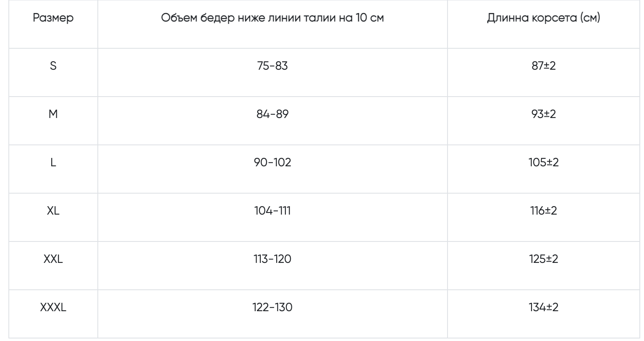This screenshot has height=341, width=644.
Task: Click corset length 93±2 cell
Action: click(543, 114)
